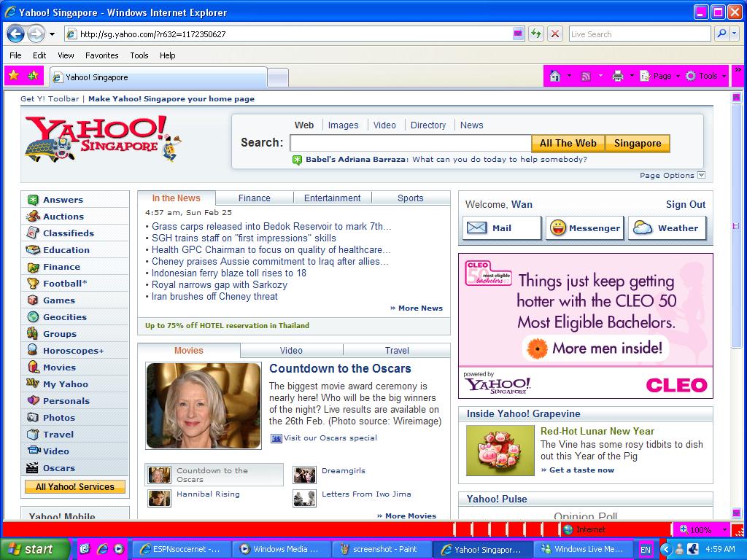Image resolution: width=747 pixels, height=560 pixels.
Task: Open the Get a taste now link
Action: click(578, 470)
